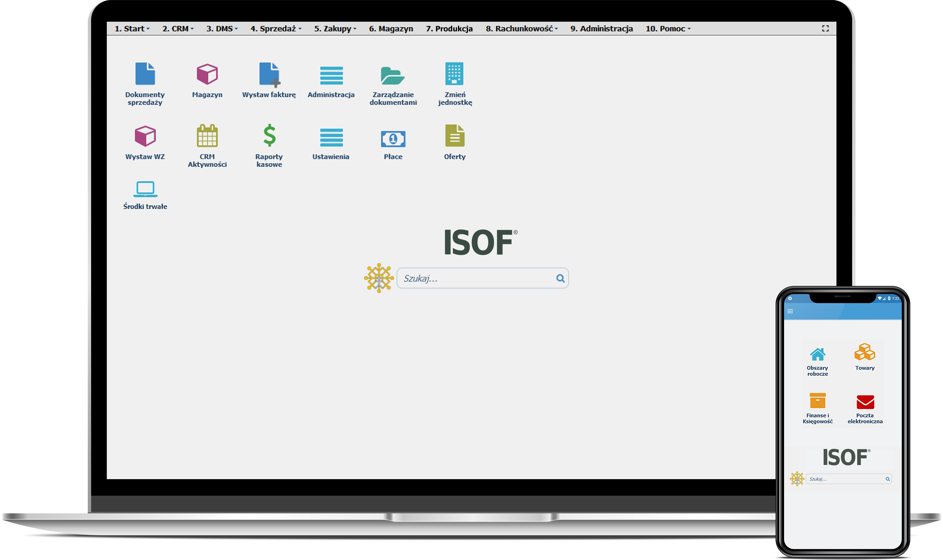Image resolution: width=943 pixels, height=560 pixels.
Task: Tap Towary boxes icon on phone
Action: tap(864, 352)
